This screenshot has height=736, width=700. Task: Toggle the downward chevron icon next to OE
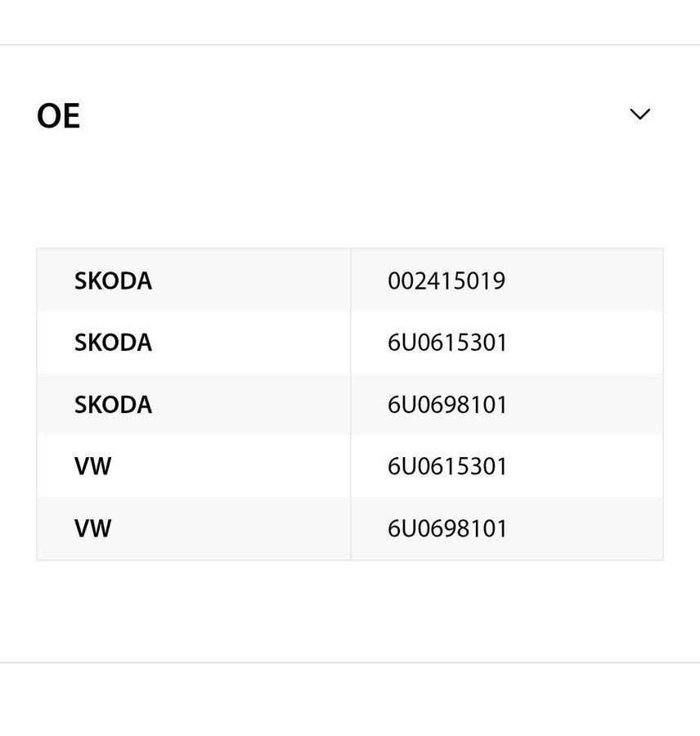coord(639,114)
